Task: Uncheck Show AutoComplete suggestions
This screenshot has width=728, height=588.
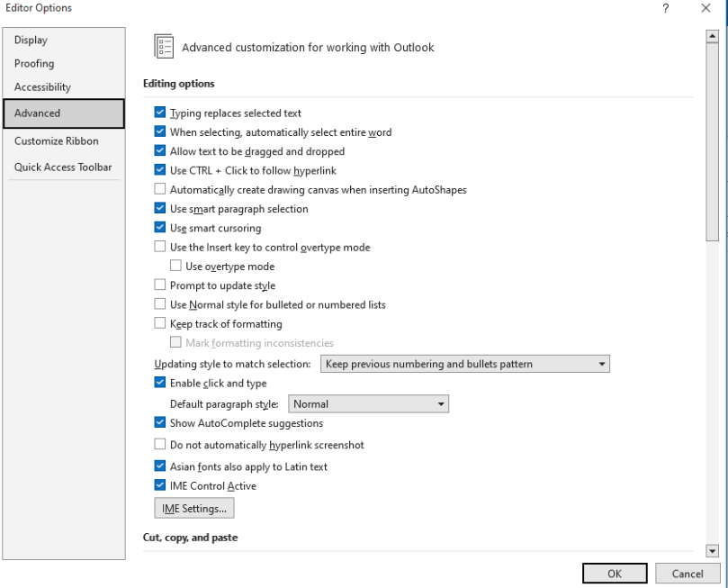Action: [x=159, y=423]
